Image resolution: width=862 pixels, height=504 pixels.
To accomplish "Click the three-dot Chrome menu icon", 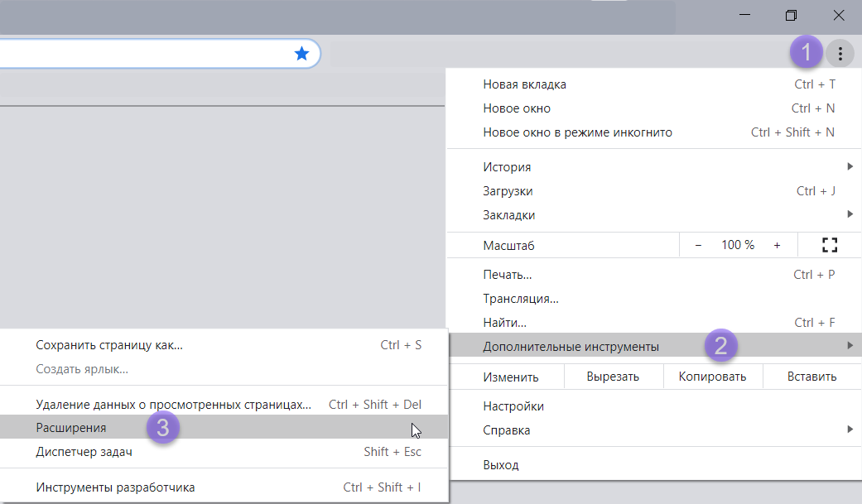I will (x=840, y=54).
